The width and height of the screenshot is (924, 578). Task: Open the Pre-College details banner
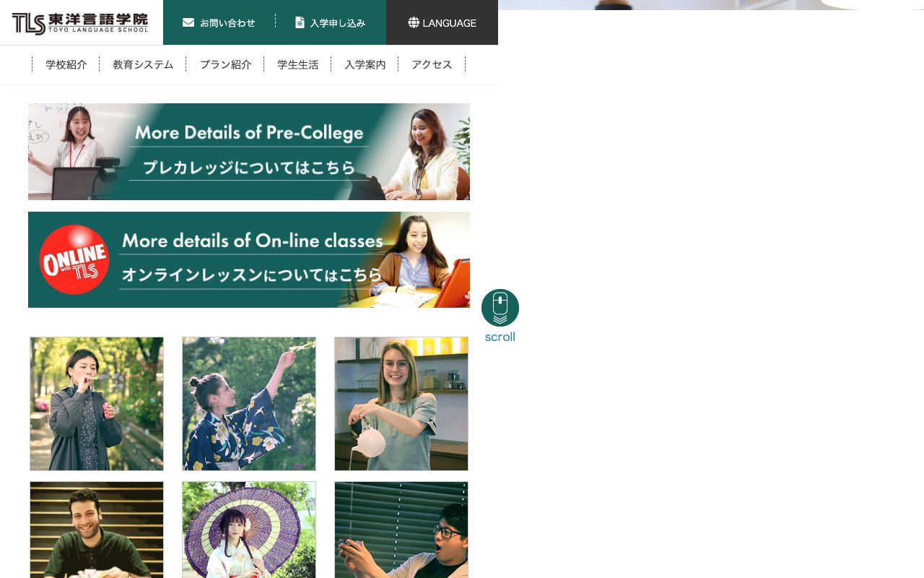249,152
